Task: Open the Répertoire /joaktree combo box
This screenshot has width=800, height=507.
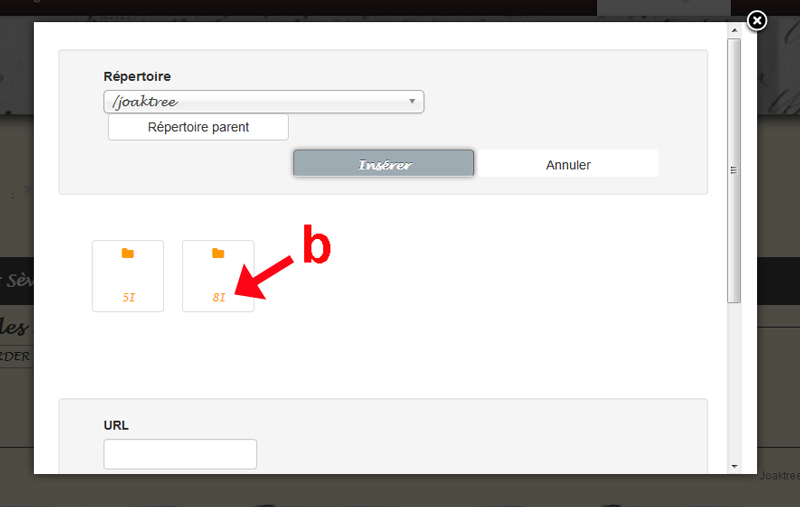Action: coord(264,102)
